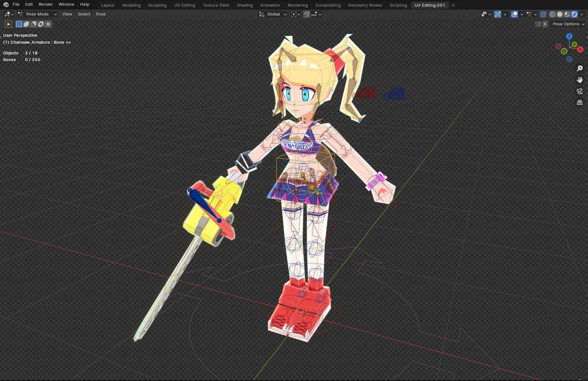Switch to Solid viewport shading

pos(560,14)
